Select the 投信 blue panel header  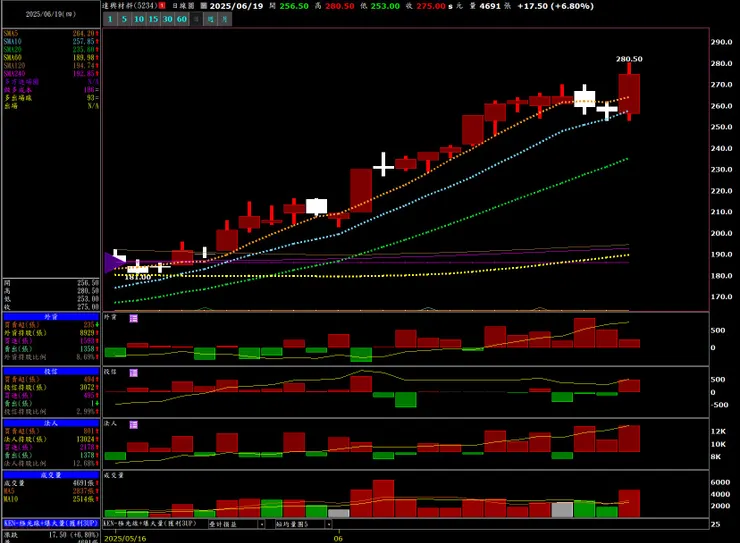click(x=51, y=371)
